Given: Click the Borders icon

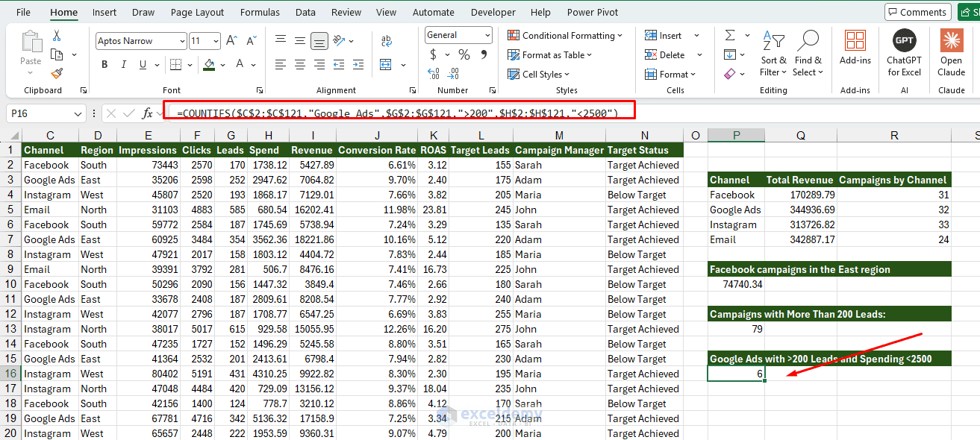Looking at the screenshot, I should (176, 65).
